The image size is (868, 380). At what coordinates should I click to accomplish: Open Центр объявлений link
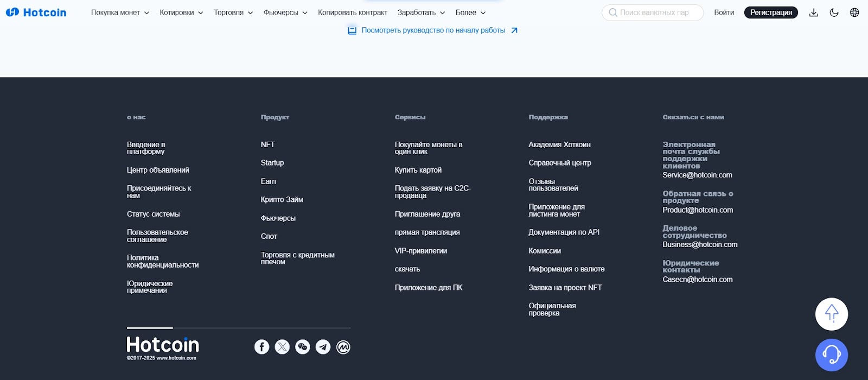pyautogui.click(x=158, y=170)
